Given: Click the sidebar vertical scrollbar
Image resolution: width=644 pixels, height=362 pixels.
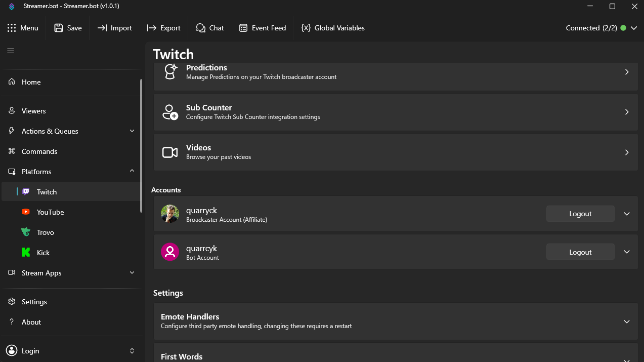Looking at the screenshot, I should click(x=141, y=146).
